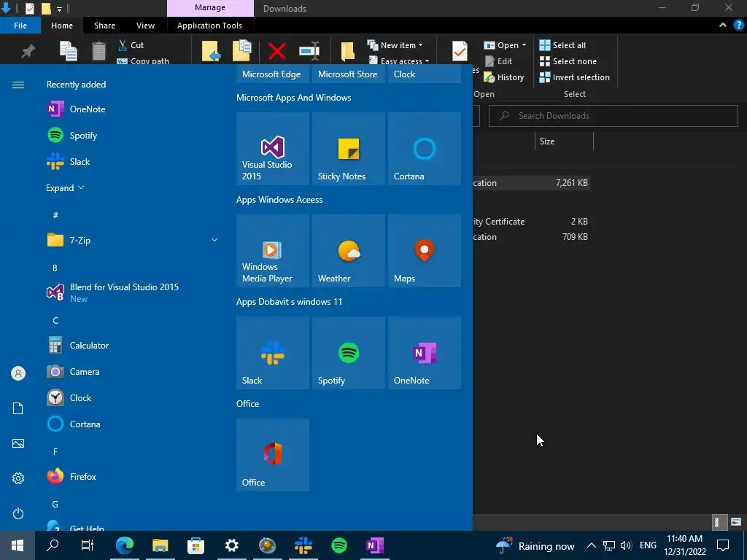This screenshot has height=560, width=747.
Task: Open the quick access toolbar dropdown
Action: tap(59, 9)
